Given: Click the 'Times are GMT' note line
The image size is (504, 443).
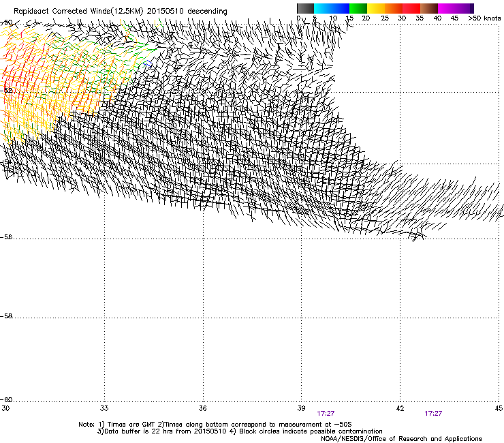Looking at the screenshot, I should tap(215, 424).
